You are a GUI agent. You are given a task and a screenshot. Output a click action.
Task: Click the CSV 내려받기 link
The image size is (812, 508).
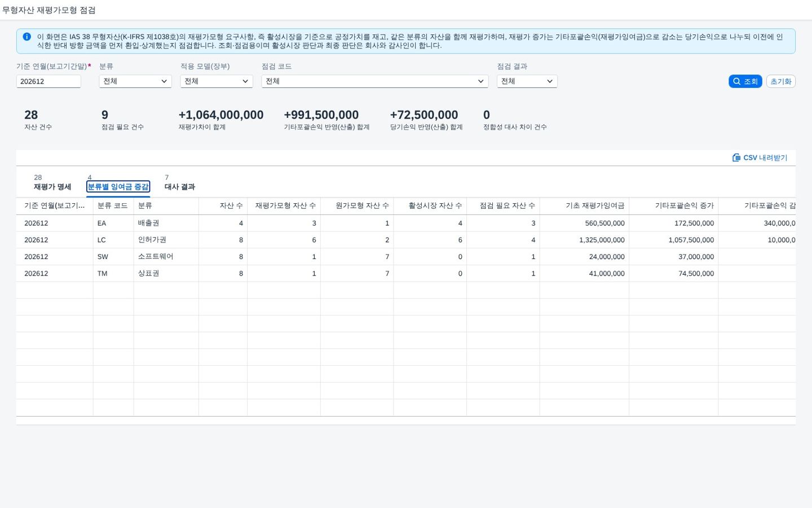pos(760,157)
